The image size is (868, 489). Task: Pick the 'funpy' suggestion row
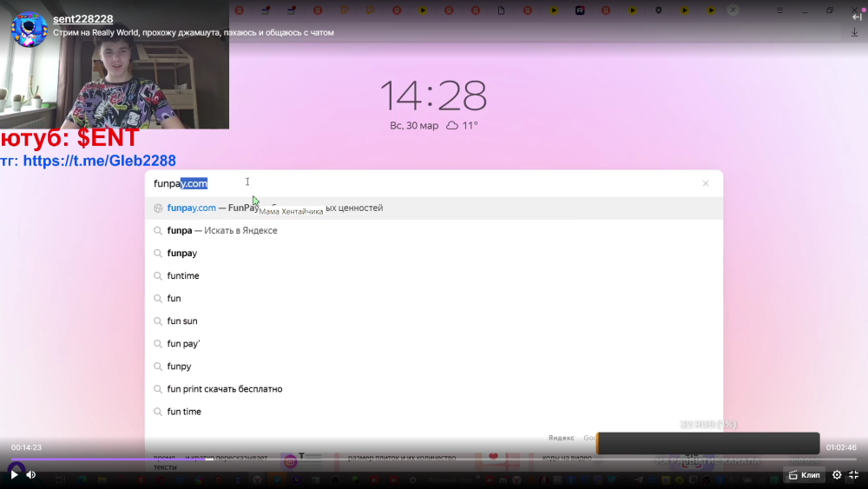pyautogui.click(x=434, y=367)
